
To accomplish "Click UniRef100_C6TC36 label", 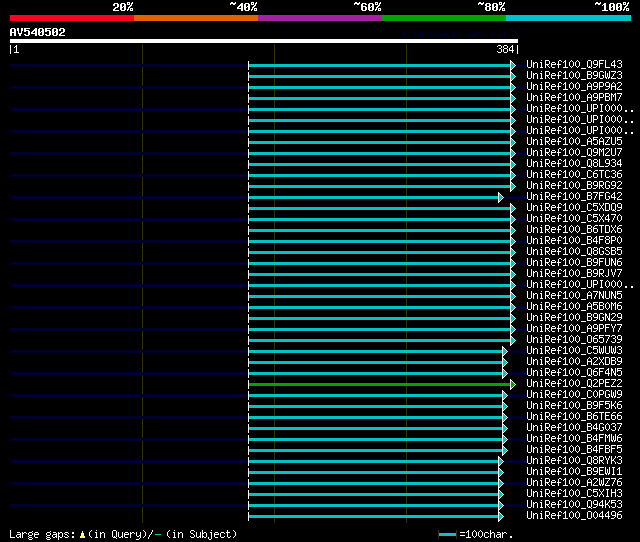I will pyautogui.click(x=574, y=175).
